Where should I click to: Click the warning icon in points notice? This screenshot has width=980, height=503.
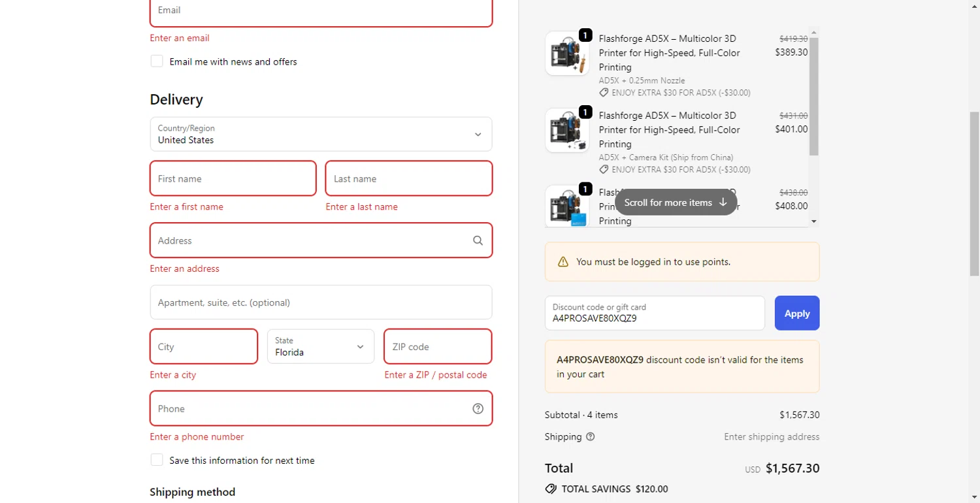[563, 262]
